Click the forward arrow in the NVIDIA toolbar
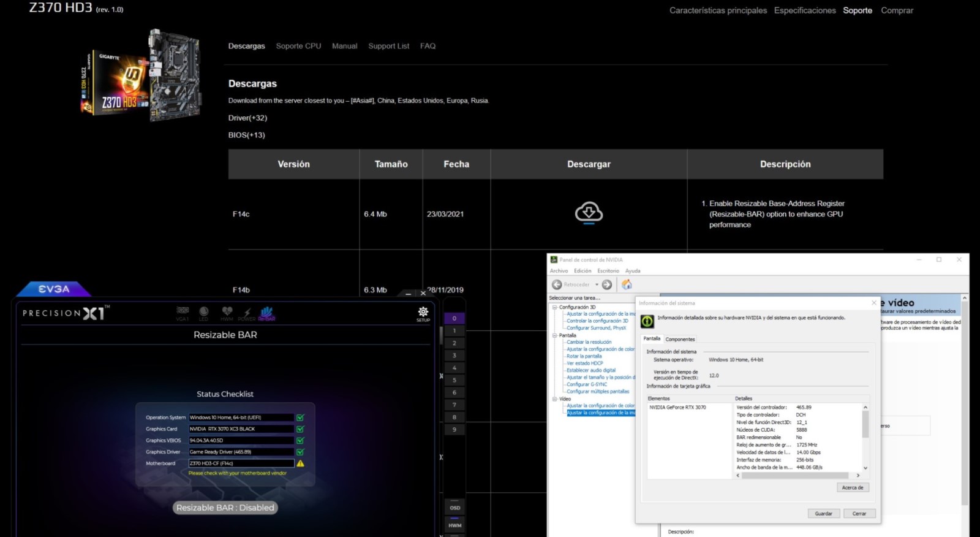Image resolution: width=980 pixels, height=537 pixels. [x=606, y=284]
